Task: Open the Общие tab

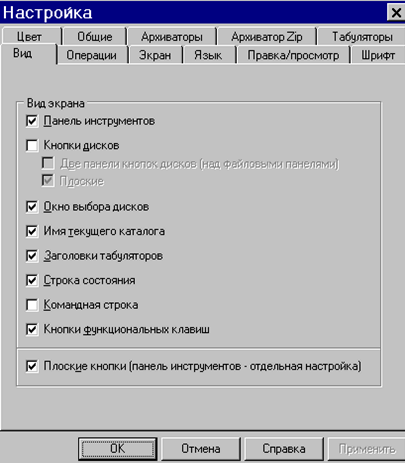Action: 95,36
